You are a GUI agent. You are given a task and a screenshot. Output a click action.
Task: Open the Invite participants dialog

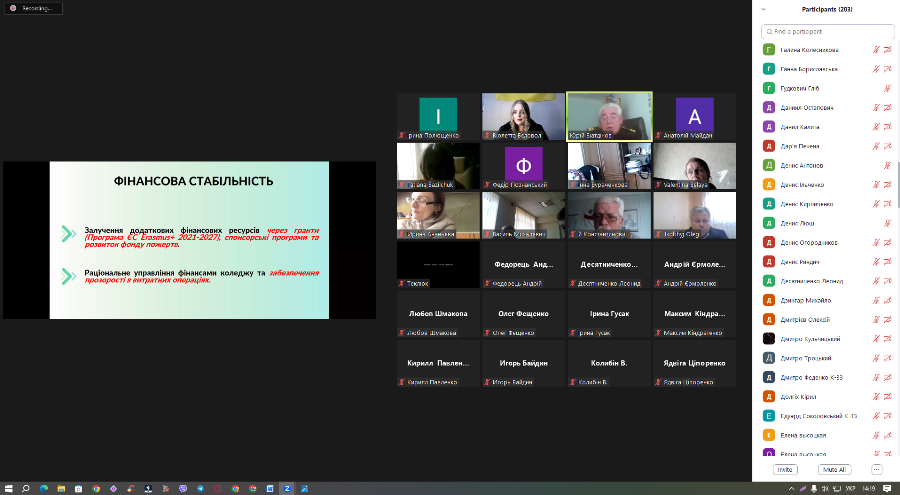coord(785,468)
